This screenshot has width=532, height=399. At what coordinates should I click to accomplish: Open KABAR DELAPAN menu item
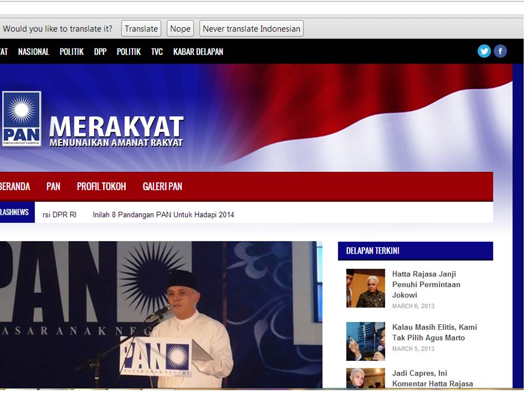(x=198, y=52)
